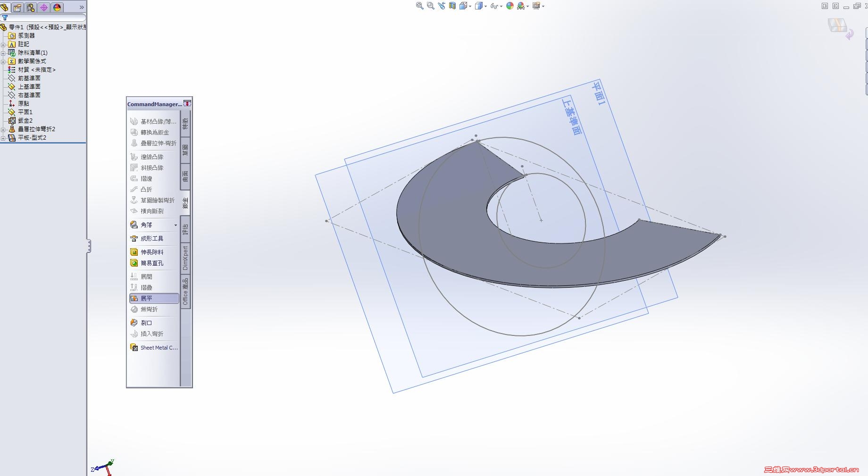Image resolution: width=868 pixels, height=476 pixels.
Task: Expand the 平板-型式2 feature node
Action: coord(3,138)
